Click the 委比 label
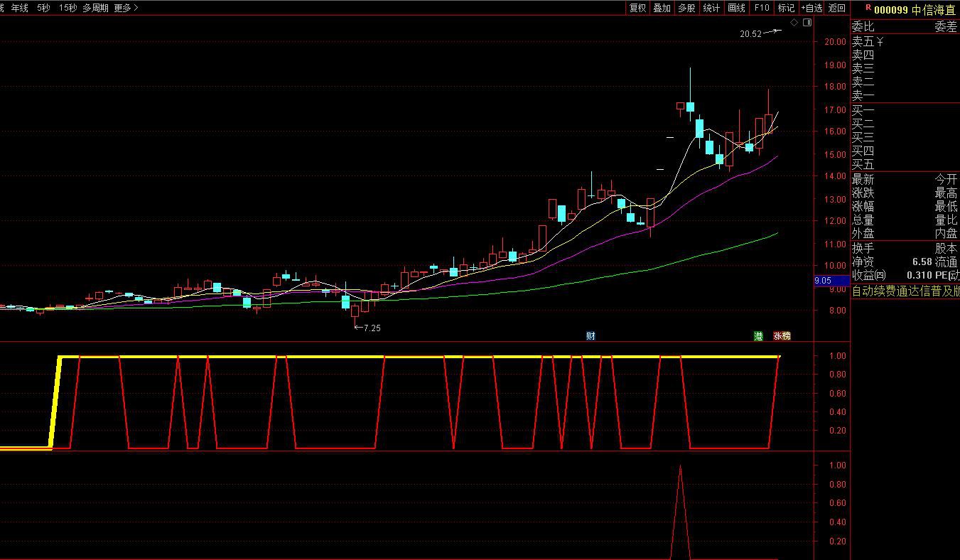 point(863,27)
